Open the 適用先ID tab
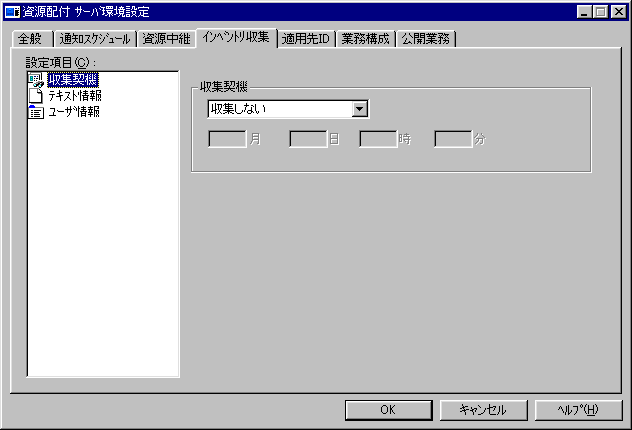This screenshot has width=632, height=430. point(306,39)
